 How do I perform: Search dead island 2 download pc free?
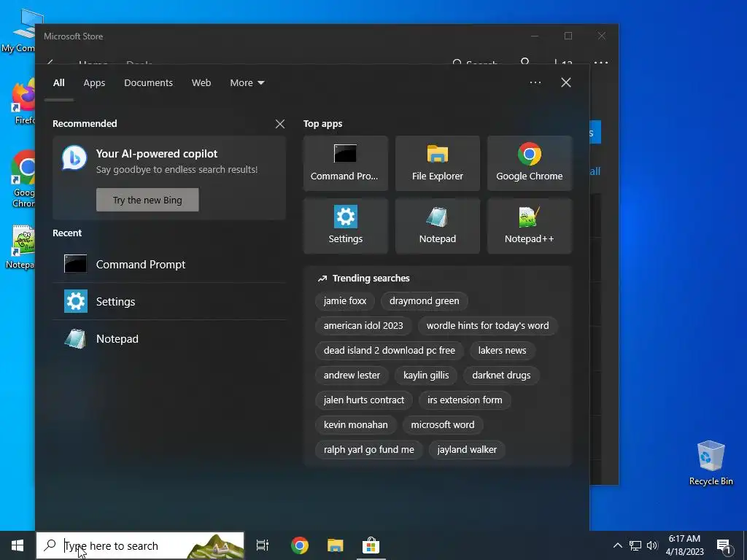[x=390, y=351]
